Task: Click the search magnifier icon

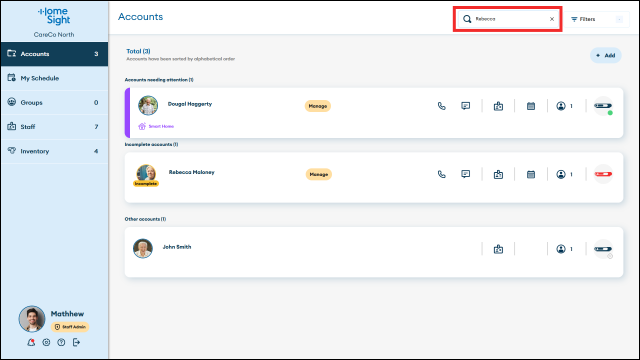Action: click(x=467, y=19)
